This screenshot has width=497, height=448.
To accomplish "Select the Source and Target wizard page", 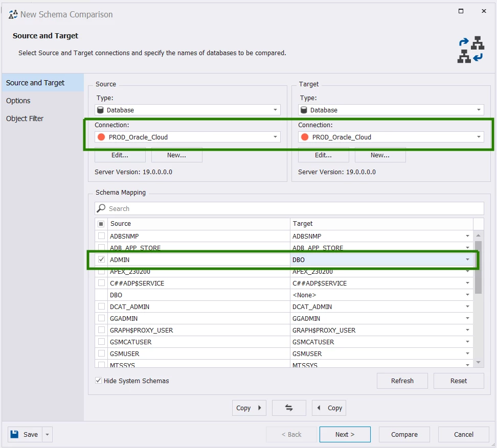I will pos(43,83).
